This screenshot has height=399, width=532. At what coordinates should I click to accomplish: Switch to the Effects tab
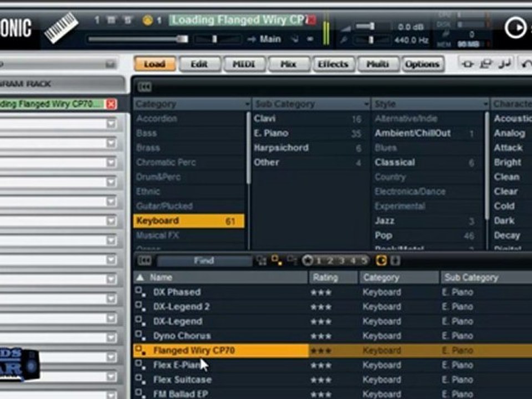tap(333, 64)
